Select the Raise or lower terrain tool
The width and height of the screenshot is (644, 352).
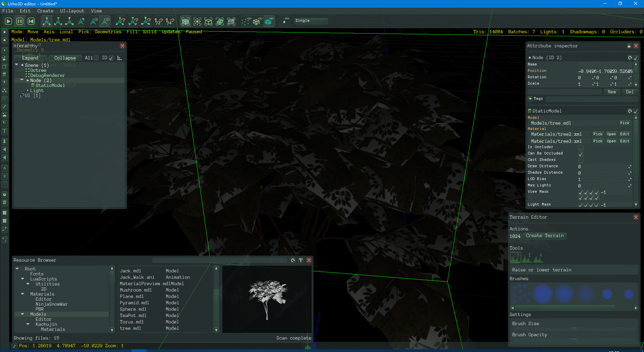[516, 258]
